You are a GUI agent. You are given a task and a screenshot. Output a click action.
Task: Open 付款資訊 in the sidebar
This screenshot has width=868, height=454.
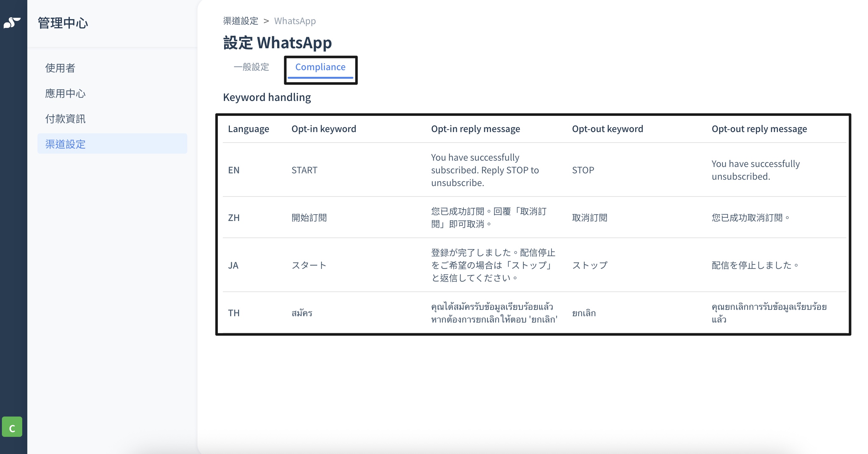65,119
